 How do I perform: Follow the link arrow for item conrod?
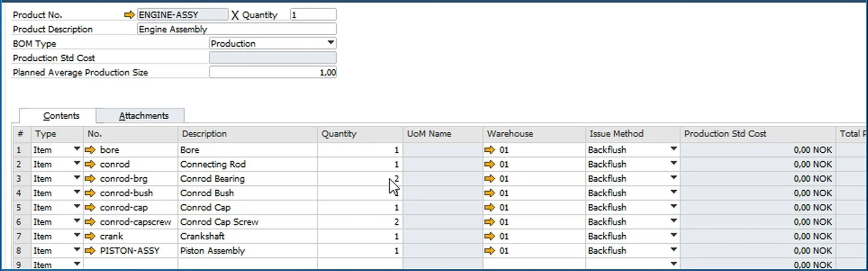(x=90, y=164)
